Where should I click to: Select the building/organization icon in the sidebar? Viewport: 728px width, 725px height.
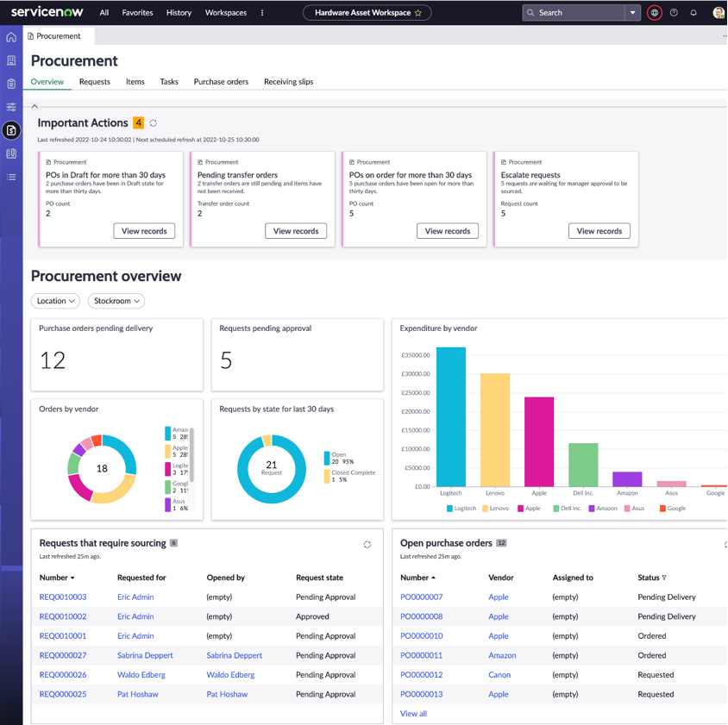pos(11,60)
